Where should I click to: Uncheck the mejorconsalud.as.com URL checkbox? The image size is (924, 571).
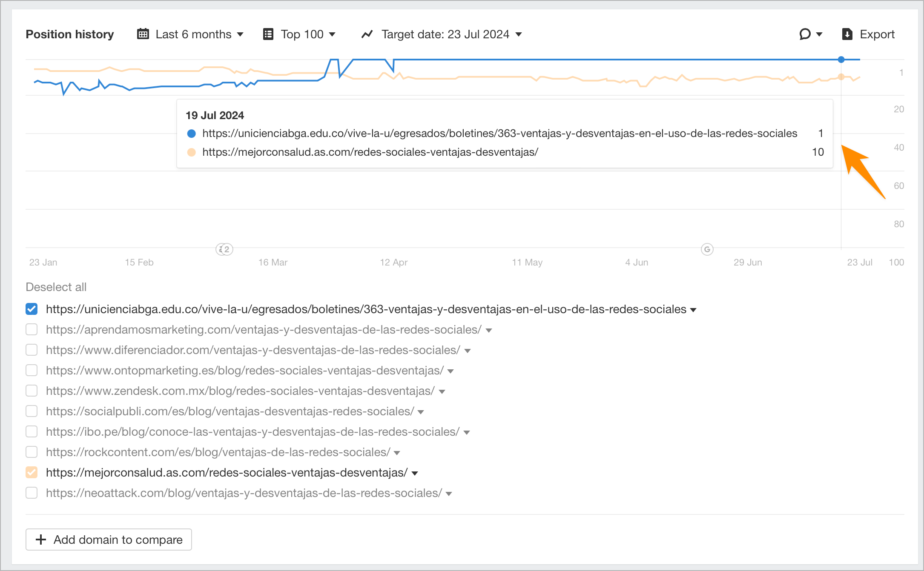[32, 472]
